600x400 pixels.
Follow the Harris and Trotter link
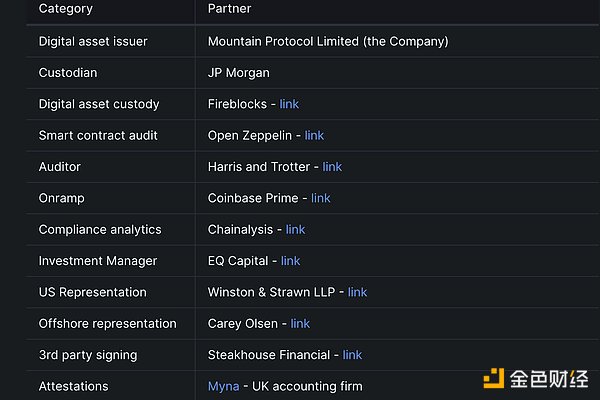332,167
